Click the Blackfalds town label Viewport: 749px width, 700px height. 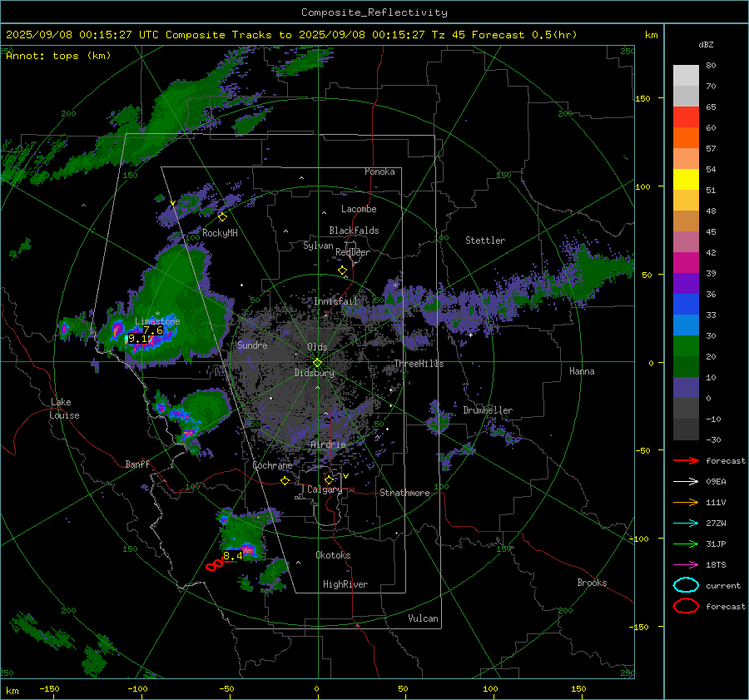coord(354,231)
